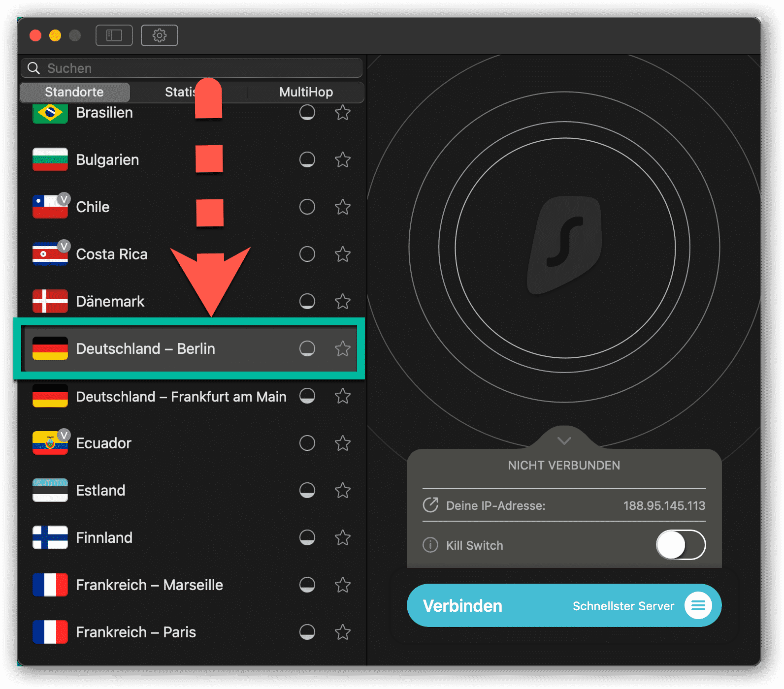The height and width of the screenshot is (689, 784).
Task: Click the IP address 188.95.145.113
Action: click(664, 505)
